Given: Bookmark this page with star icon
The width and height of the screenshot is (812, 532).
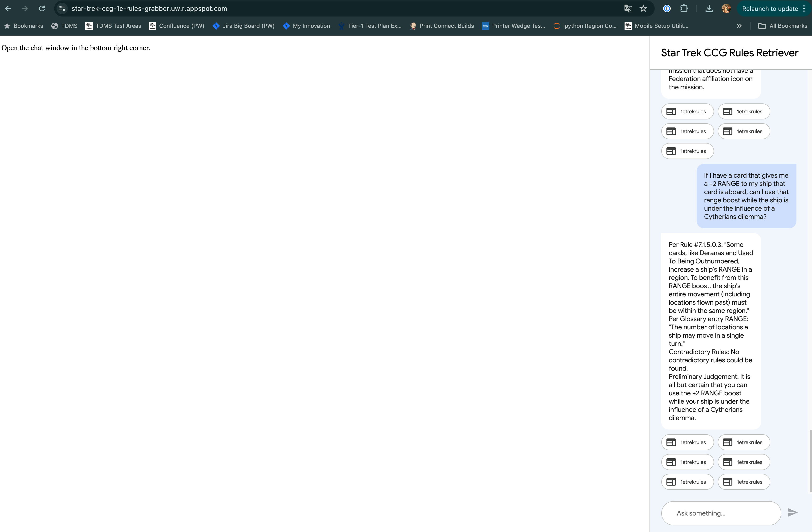Looking at the screenshot, I should tap(643, 8).
